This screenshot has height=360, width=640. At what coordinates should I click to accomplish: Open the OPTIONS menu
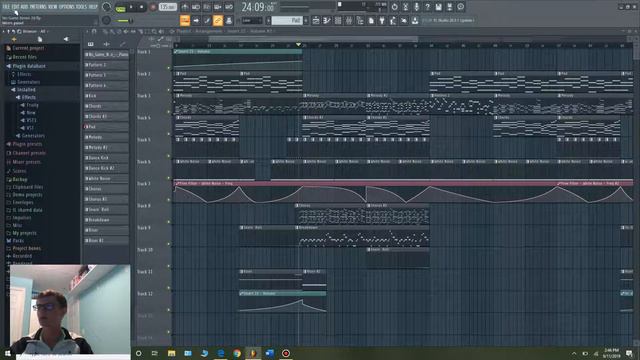pos(67,7)
